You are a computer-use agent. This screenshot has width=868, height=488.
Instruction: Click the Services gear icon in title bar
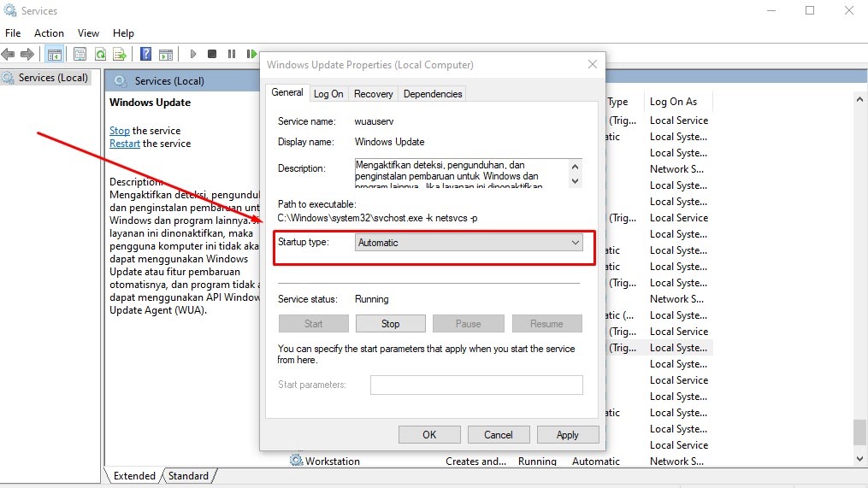click(x=10, y=10)
